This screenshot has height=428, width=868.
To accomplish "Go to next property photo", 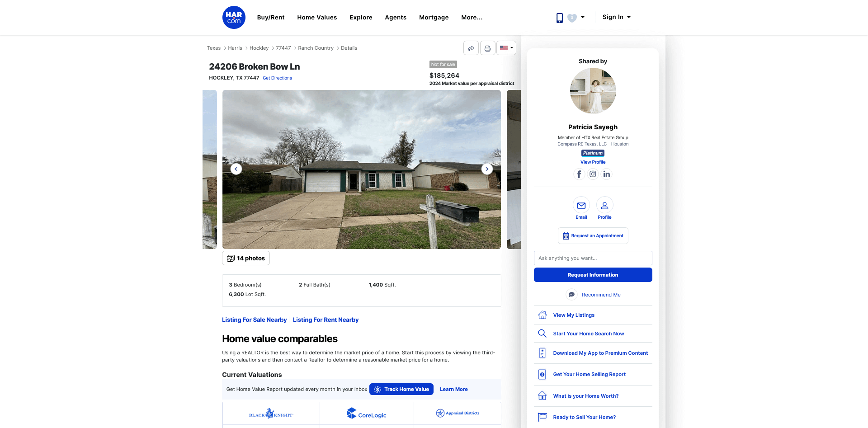I will tap(487, 169).
